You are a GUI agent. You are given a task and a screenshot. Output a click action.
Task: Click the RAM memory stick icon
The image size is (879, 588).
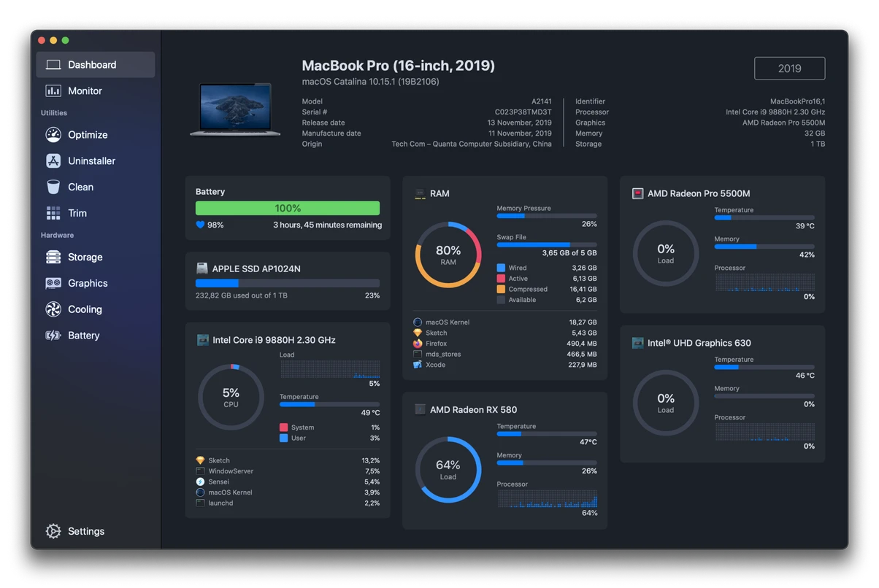[x=420, y=194]
